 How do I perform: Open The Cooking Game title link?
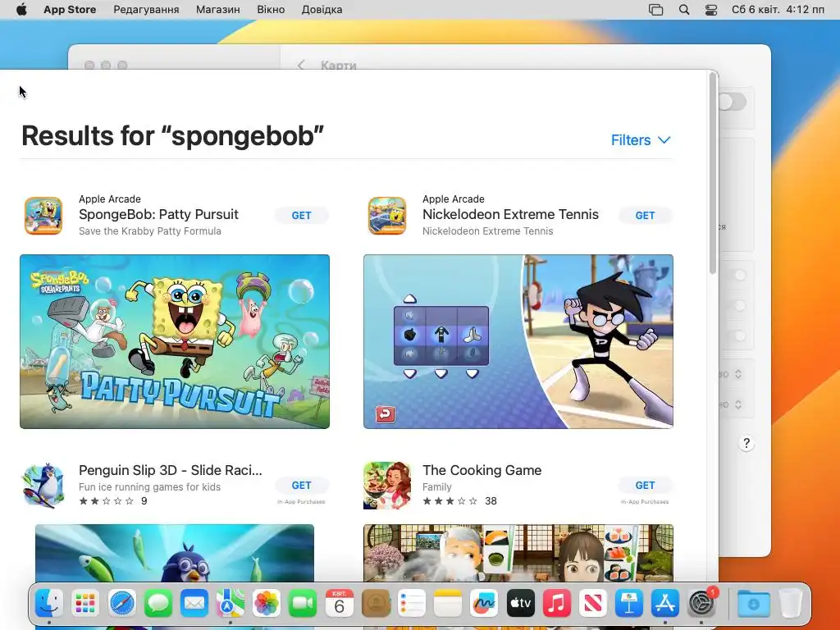482,470
